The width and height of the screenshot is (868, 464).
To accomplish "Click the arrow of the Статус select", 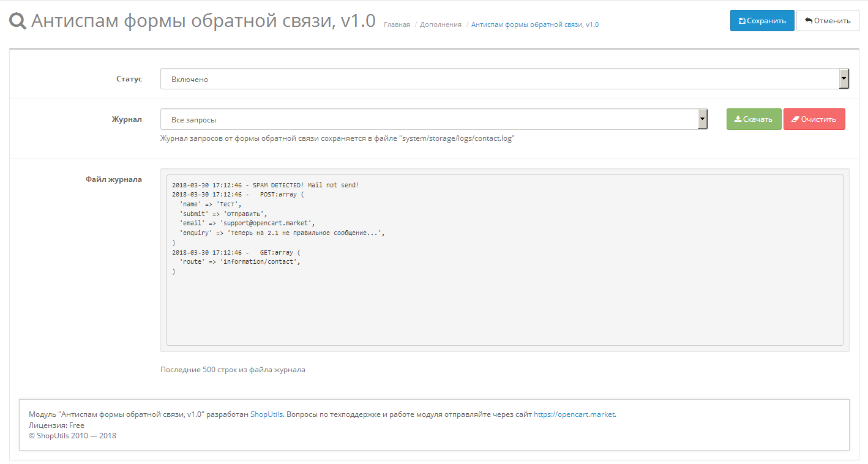I will (x=844, y=79).
